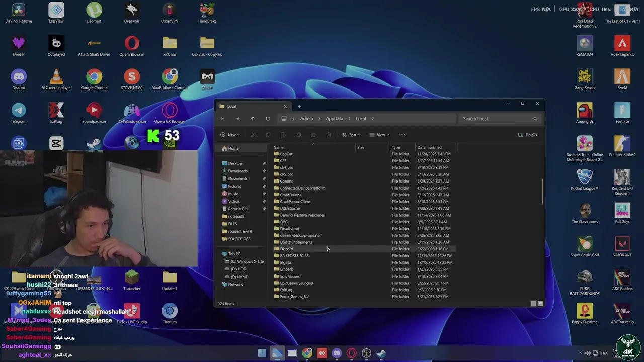Screen dimensions: 644x362
Task: Click the Delete trash icon in toolbar
Action: [x=329, y=135]
